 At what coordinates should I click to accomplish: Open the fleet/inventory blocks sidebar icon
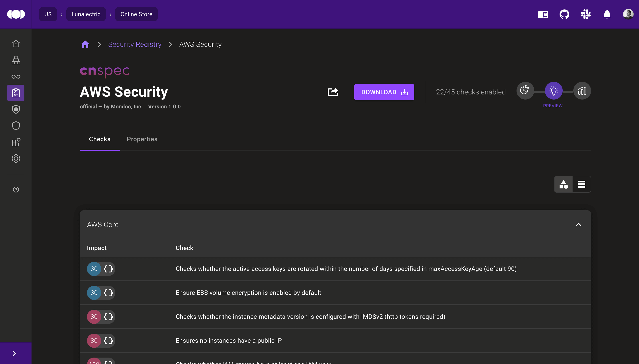16,60
